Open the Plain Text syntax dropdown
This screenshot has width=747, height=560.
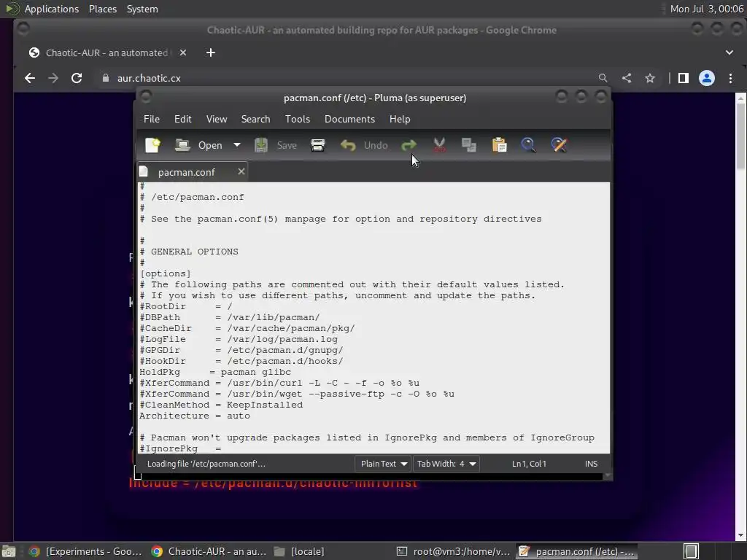(x=383, y=464)
